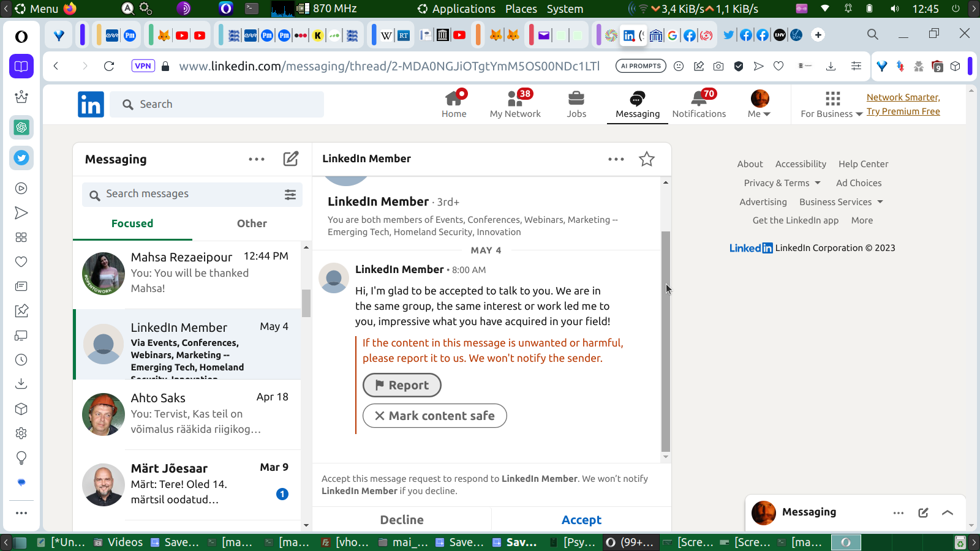980x551 pixels.
Task: Switch to the Focused messages tab
Action: (x=132, y=223)
